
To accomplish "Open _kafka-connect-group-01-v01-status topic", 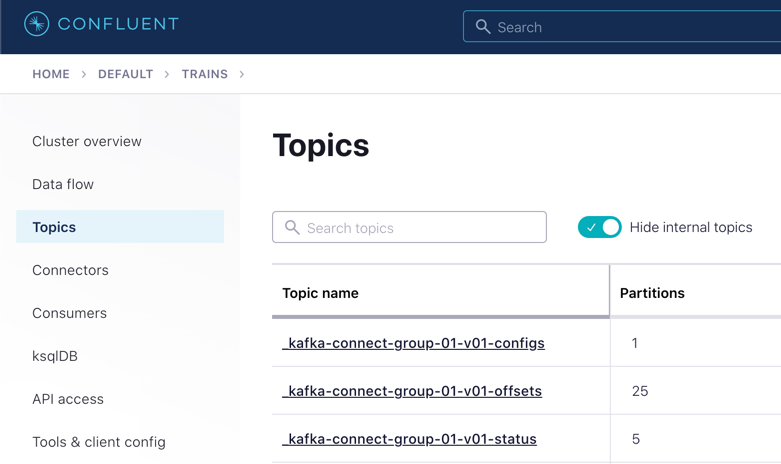I will [x=410, y=439].
